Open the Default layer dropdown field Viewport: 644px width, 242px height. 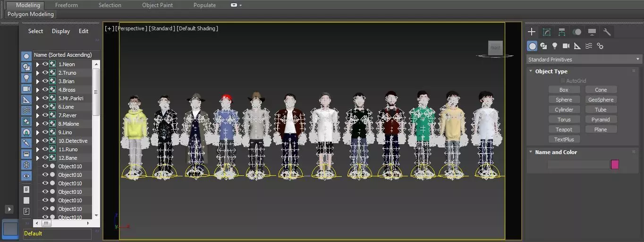[57, 233]
